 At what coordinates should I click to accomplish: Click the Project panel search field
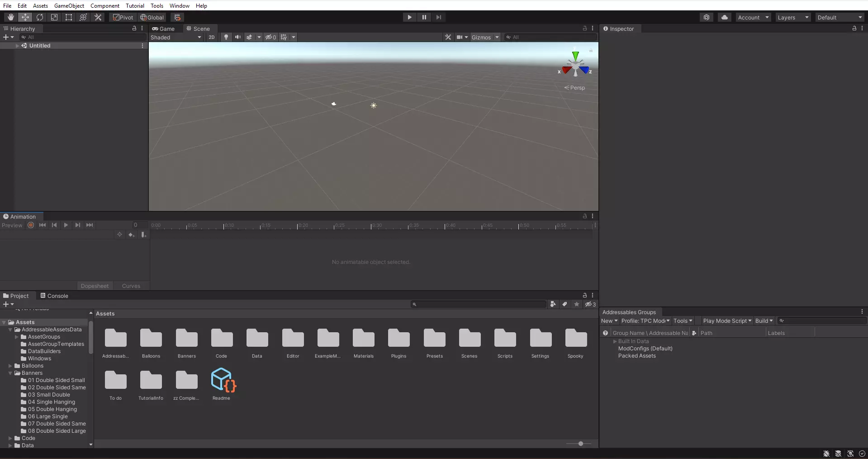click(479, 304)
